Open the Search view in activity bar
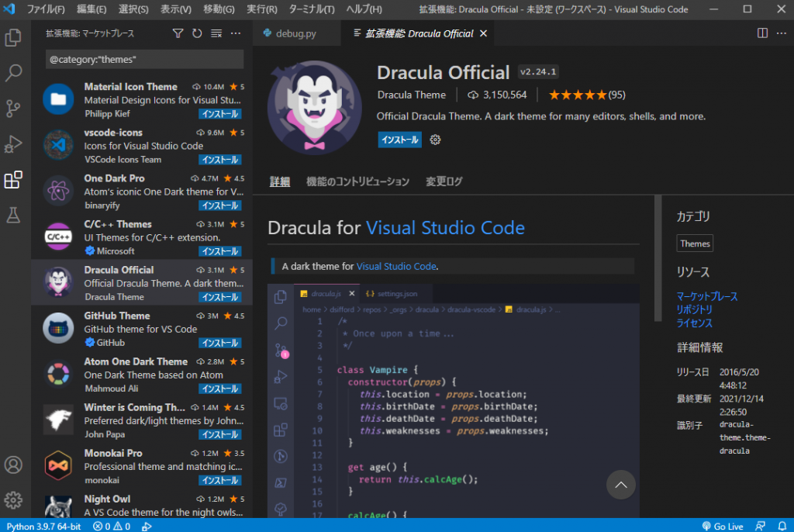The height and width of the screenshot is (532, 794). pyautogui.click(x=13, y=73)
